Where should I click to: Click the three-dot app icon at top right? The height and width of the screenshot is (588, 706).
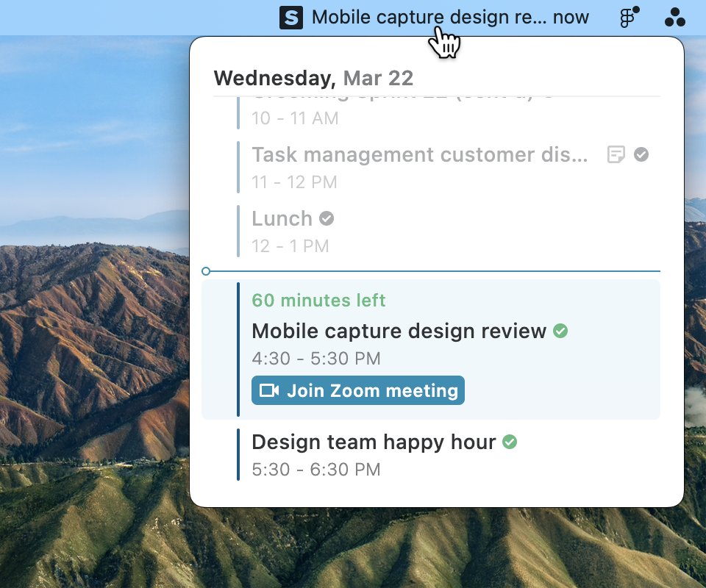pos(674,18)
